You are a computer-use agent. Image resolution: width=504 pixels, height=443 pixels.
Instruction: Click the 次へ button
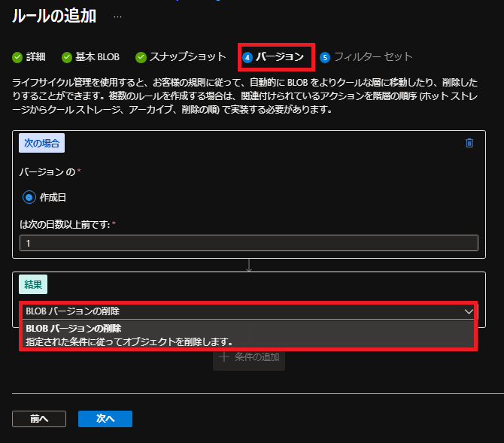click(x=105, y=419)
